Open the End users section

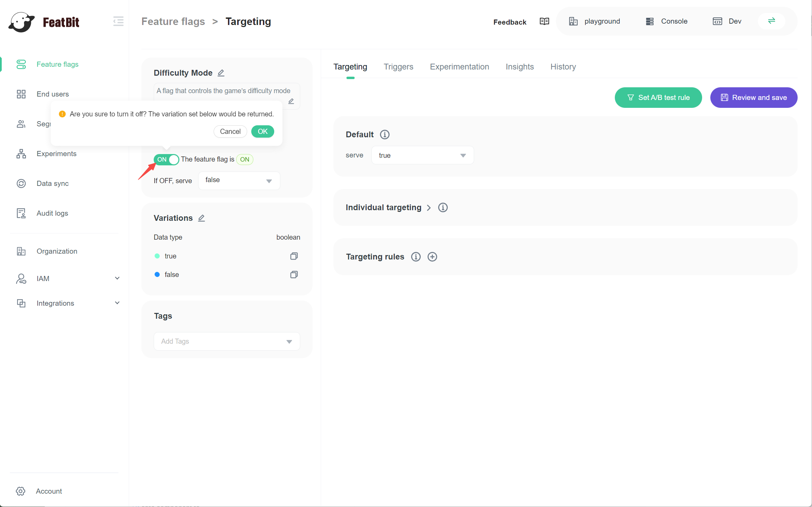[x=53, y=94]
